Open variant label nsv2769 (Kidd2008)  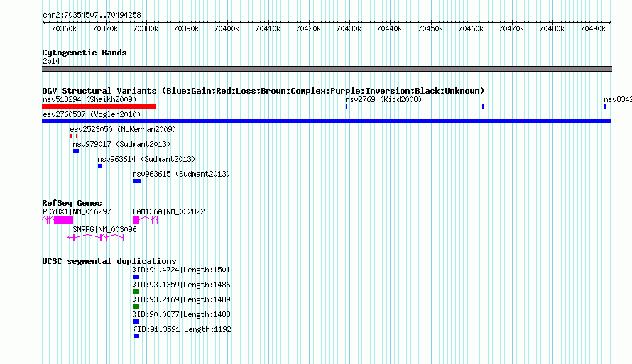tap(383, 99)
